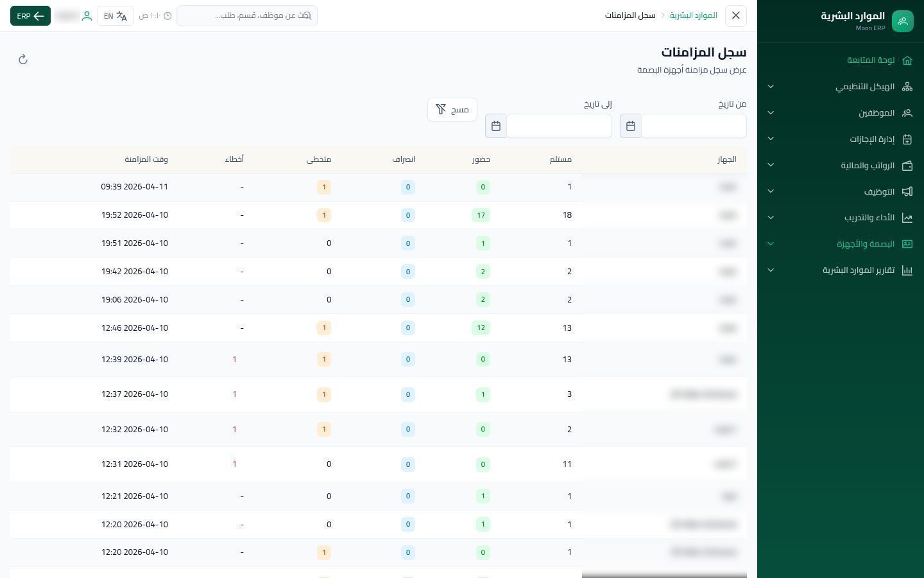924x578 pixels.
Task: Expand the الرواتب والمالية chevron
Action: coord(771,166)
